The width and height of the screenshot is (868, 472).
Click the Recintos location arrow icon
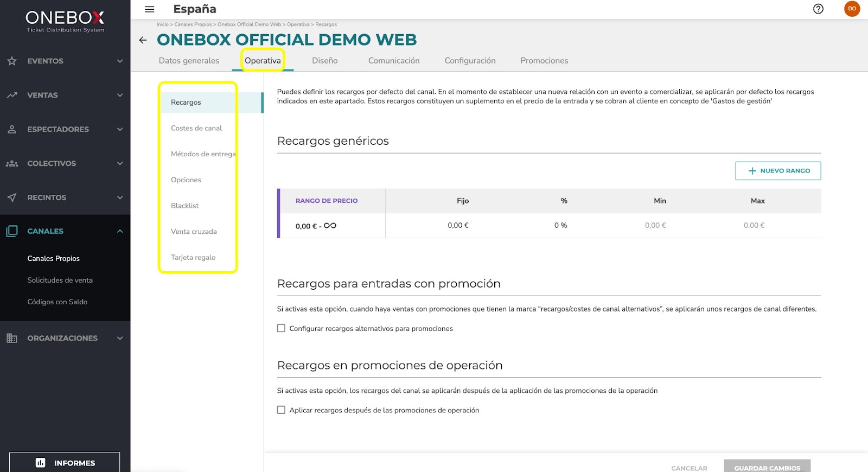[12, 197]
